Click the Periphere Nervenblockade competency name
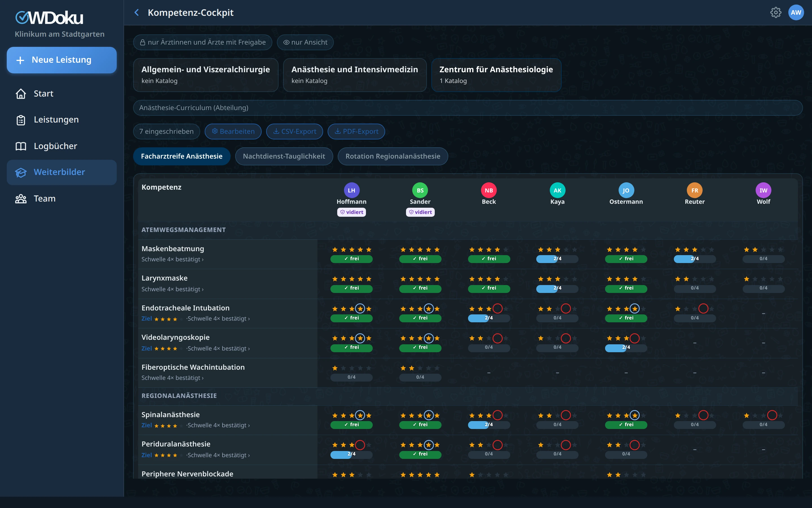 187,474
